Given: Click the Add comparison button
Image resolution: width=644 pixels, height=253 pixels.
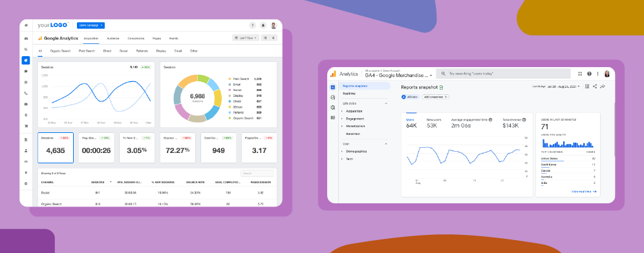Looking at the screenshot, I should pos(435,97).
